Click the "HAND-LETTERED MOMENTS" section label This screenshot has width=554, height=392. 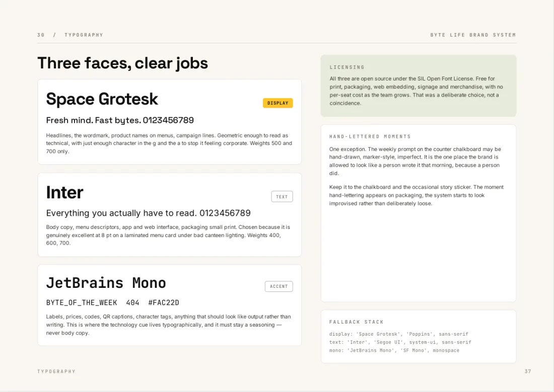click(x=370, y=137)
